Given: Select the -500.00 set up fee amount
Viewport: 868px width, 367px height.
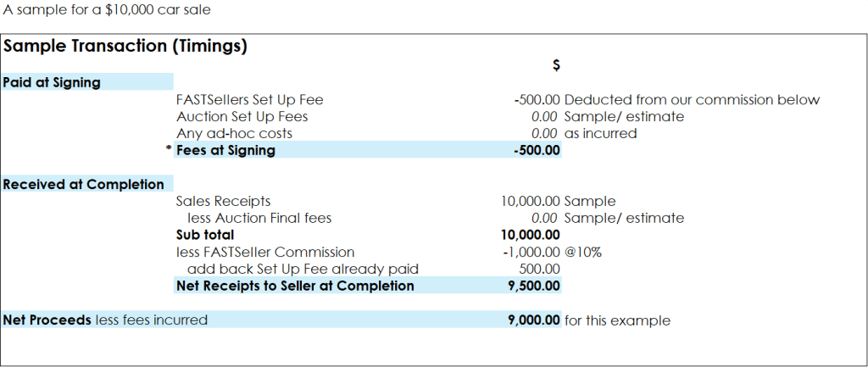Looking at the screenshot, I should click(x=536, y=100).
